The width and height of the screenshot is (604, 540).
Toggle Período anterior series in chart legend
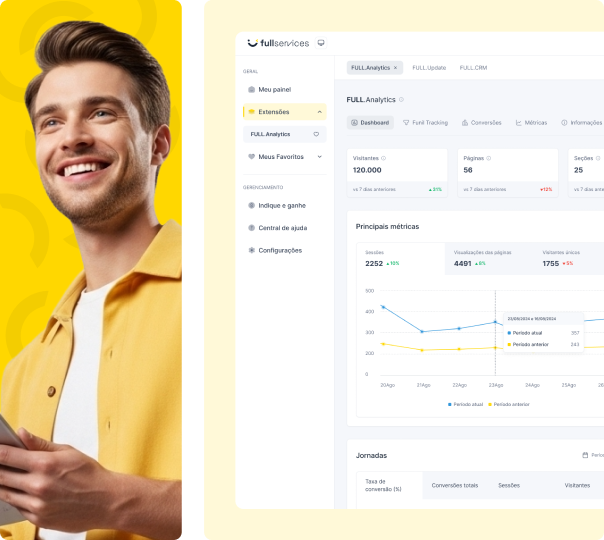click(x=510, y=404)
